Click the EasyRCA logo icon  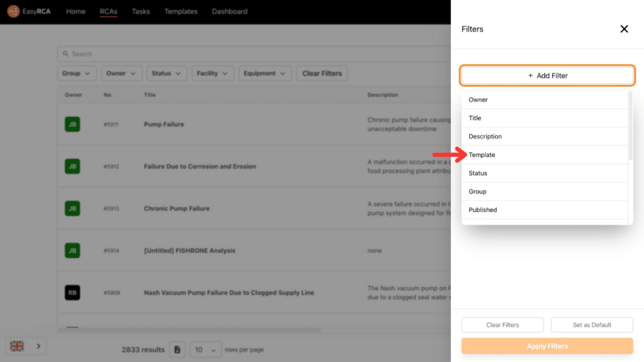tap(13, 11)
